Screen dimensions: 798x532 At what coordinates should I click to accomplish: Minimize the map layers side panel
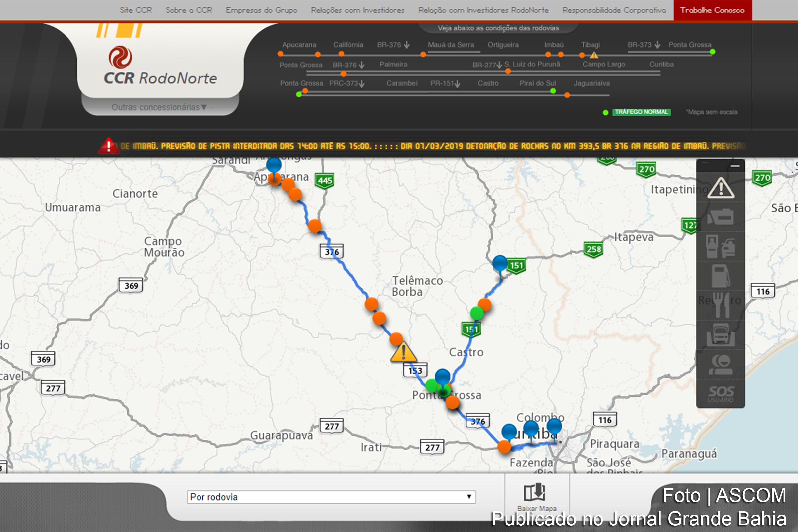tap(735, 166)
